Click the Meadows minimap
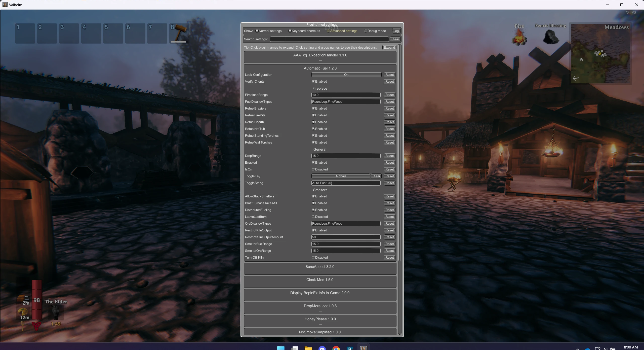Image resolution: width=644 pixels, height=350 pixels. click(600, 53)
